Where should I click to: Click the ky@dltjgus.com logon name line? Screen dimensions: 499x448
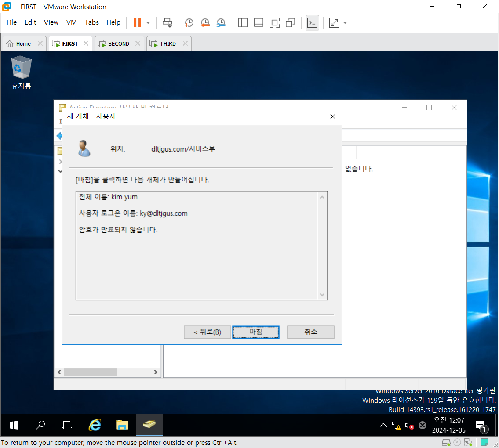coord(133,213)
